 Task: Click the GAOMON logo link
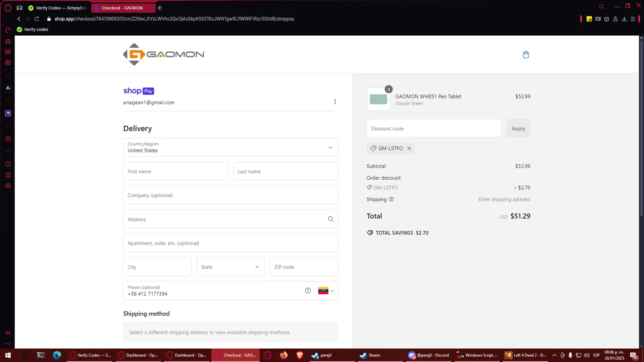click(x=164, y=54)
